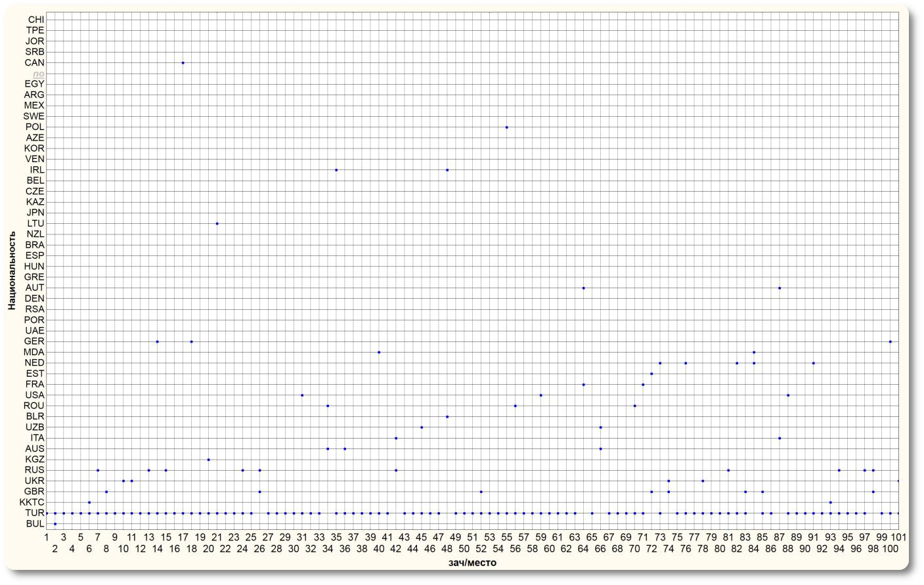Click the CAN nationality label
924x585 pixels.
35,62
